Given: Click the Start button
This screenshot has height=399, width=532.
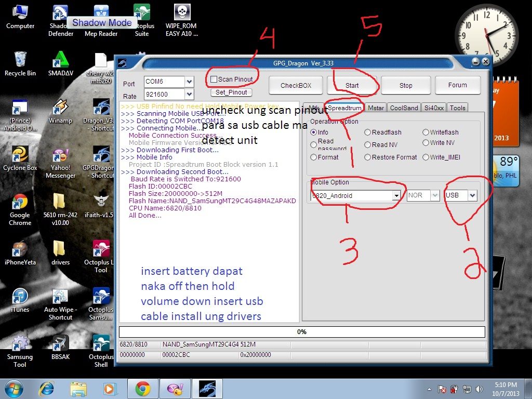Looking at the screenshot, I should click(352, 85).
